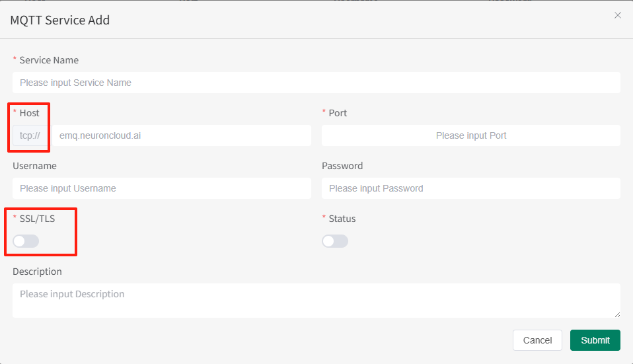This screenshot has height=364, width=633.
Task: Click inside the Description text area
Action: [x=316, y=300]
